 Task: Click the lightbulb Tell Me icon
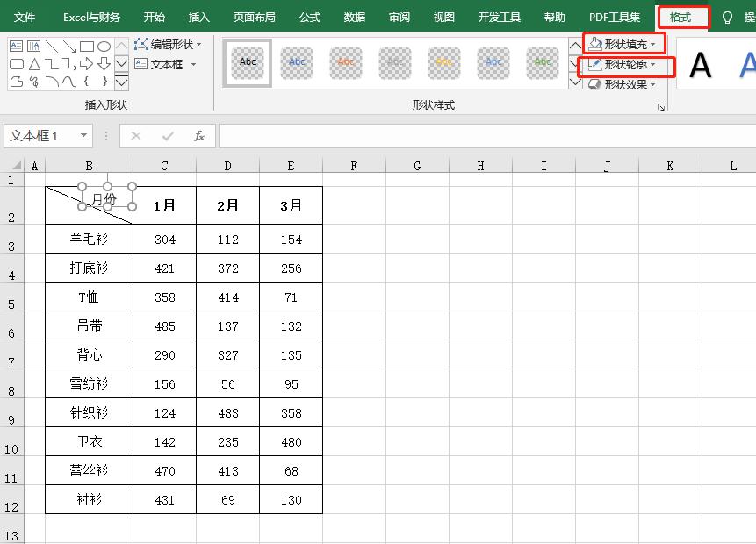[x=727, y=18]
